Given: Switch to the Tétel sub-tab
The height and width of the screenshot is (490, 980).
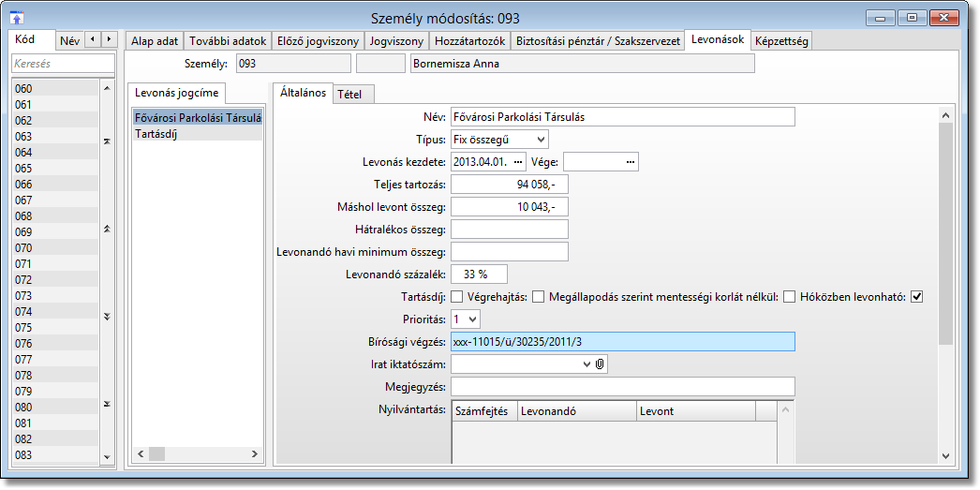Looking at the screenshot, I should coord(354,95).
